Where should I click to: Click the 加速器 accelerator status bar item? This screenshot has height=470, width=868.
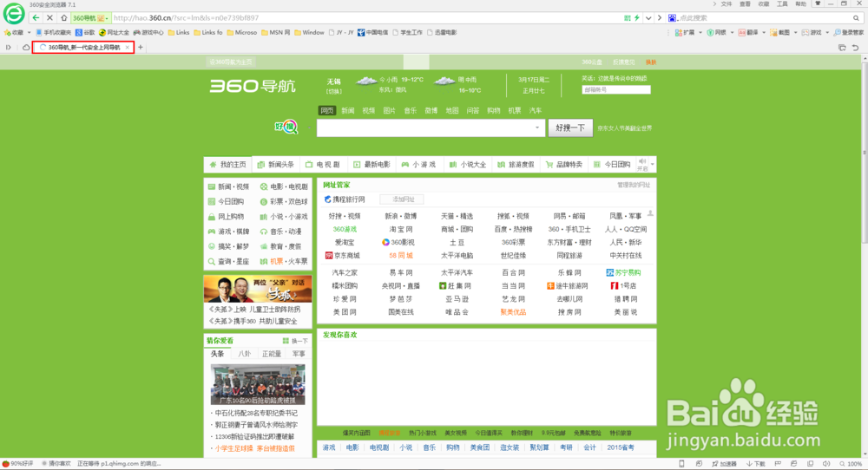(x=724, y=464)
